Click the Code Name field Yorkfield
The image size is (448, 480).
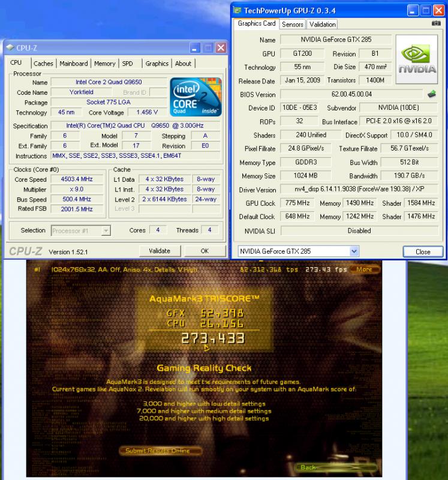[82, 92]
